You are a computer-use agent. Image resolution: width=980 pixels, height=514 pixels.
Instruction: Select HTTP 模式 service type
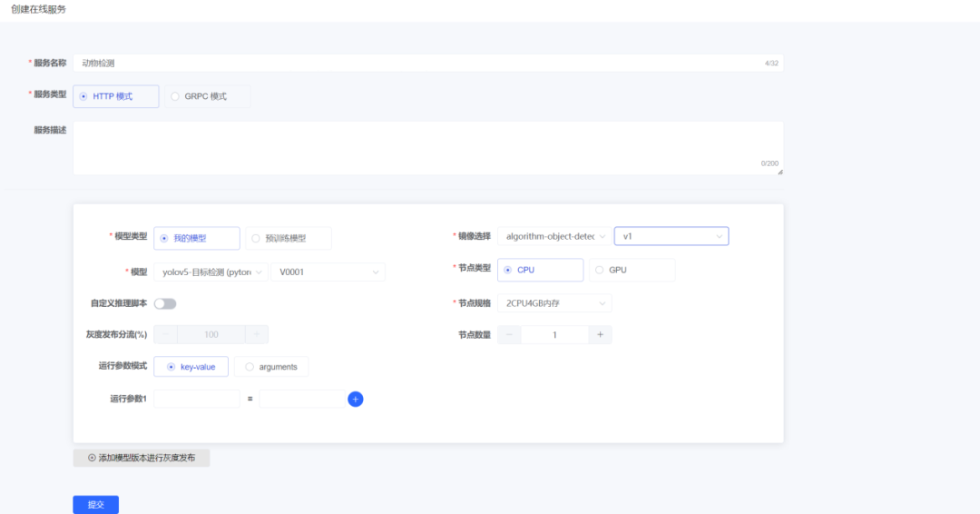(115, 96)
